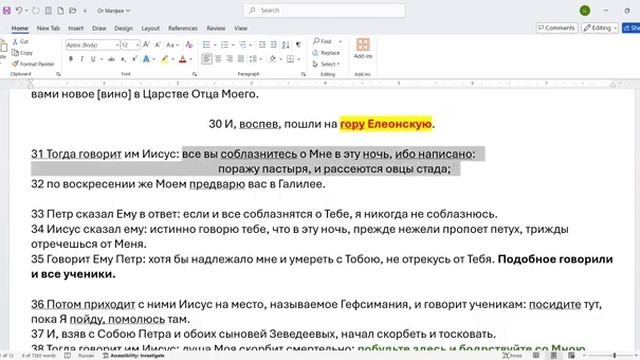Expand the Select menu
Viewport: 640px width, 360px height.
click(327, 64)
